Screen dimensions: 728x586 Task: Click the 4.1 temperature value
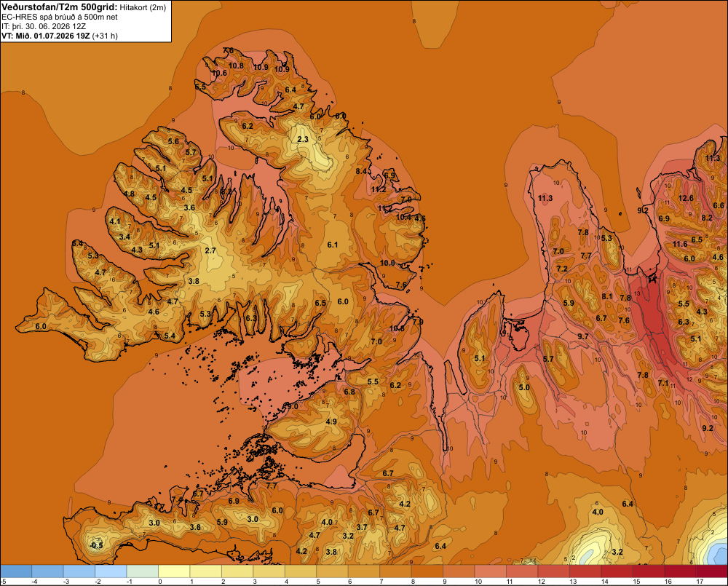[x=115, y=221]
